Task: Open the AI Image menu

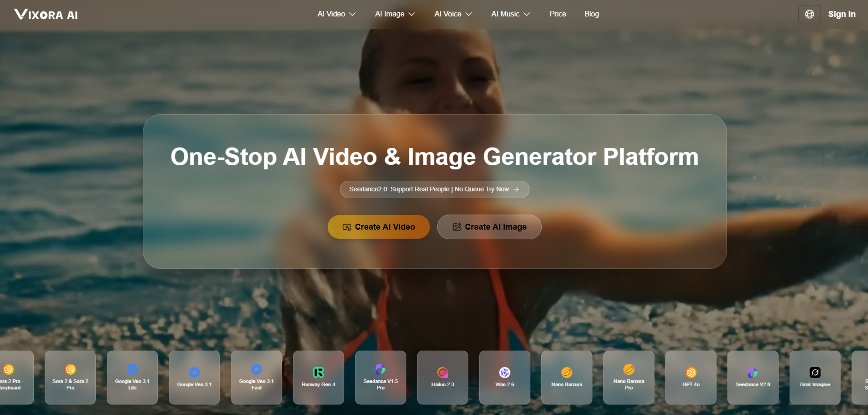Action: click(395, 14)
